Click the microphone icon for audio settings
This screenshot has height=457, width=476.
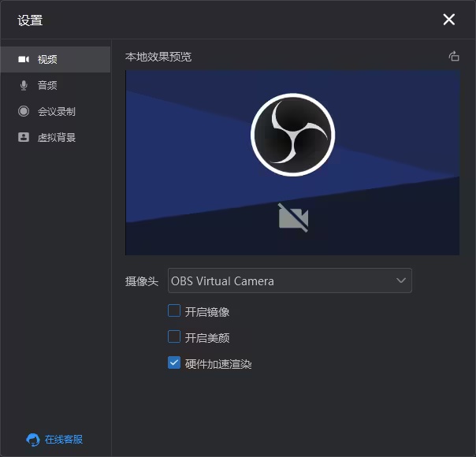(x=24, y=85)
